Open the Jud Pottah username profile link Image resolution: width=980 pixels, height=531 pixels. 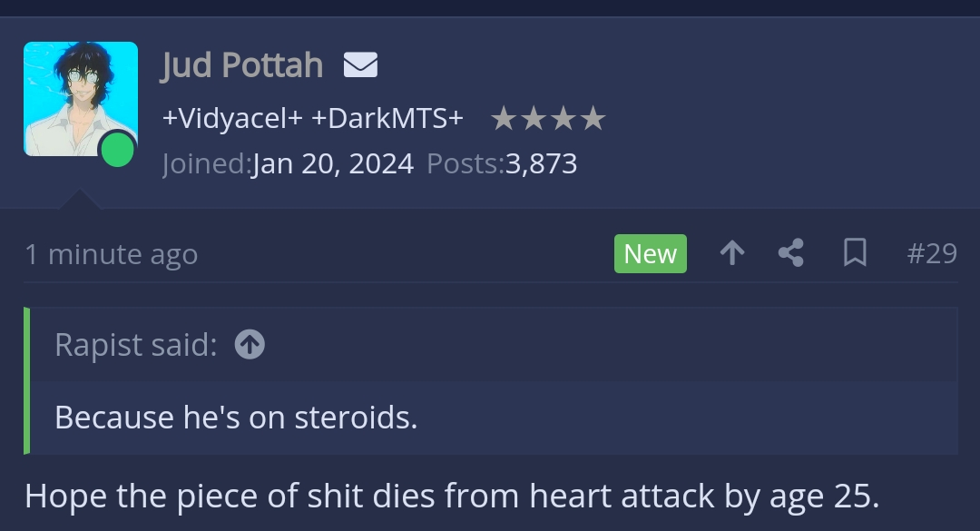[242, 65]
